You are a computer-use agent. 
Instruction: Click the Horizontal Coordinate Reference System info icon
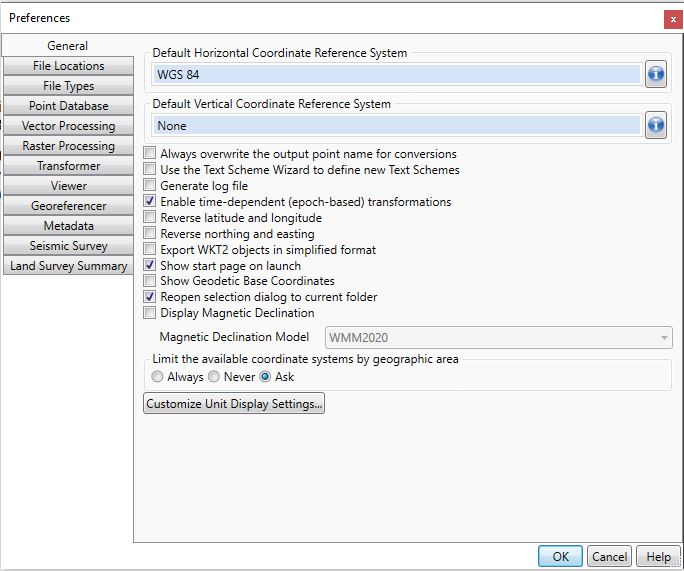click(656, 74)
